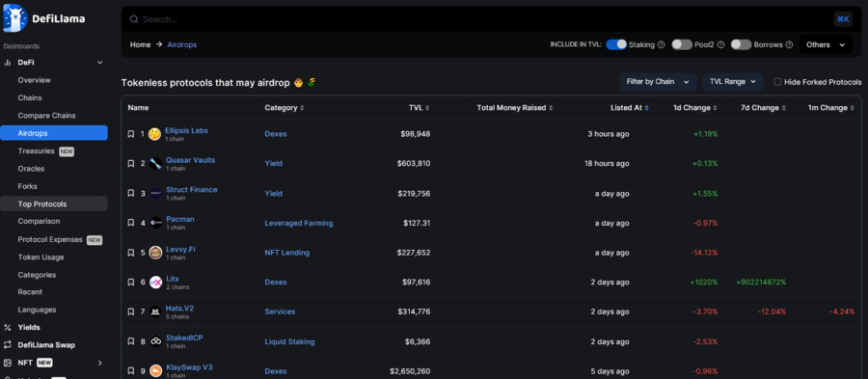The height and width of the screenshot is (379, 868).
Task: Bookmark the KlaySwap V3 row
Action: (131, 370)
